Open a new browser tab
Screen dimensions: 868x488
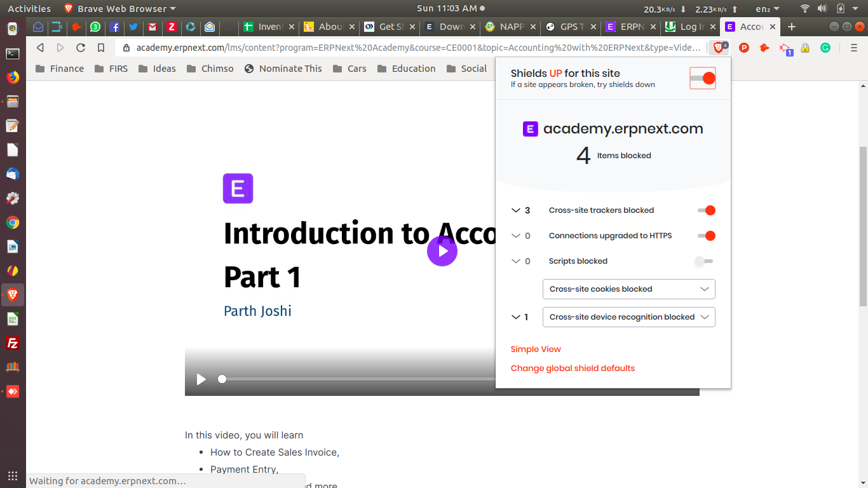tap(791, 27)
